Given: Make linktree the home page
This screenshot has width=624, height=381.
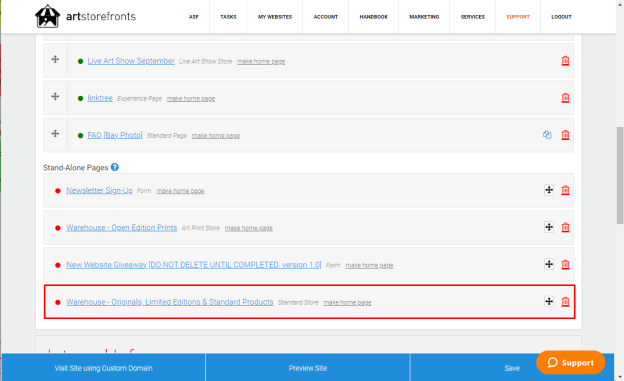Looking at the screenshot, I should point(191,98).
